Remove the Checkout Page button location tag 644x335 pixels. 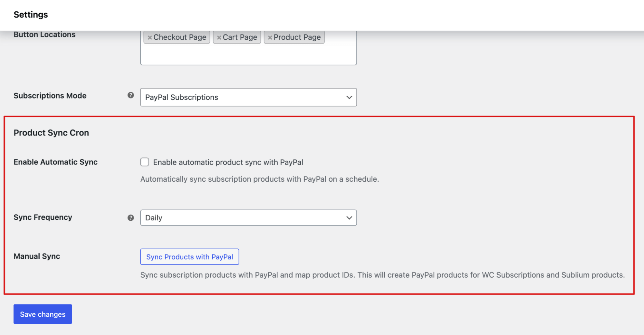[x=150, y=37]
